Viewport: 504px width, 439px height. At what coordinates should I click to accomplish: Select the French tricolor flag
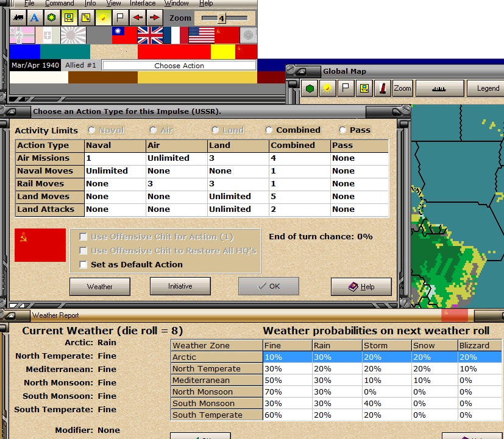click(176, 35)
